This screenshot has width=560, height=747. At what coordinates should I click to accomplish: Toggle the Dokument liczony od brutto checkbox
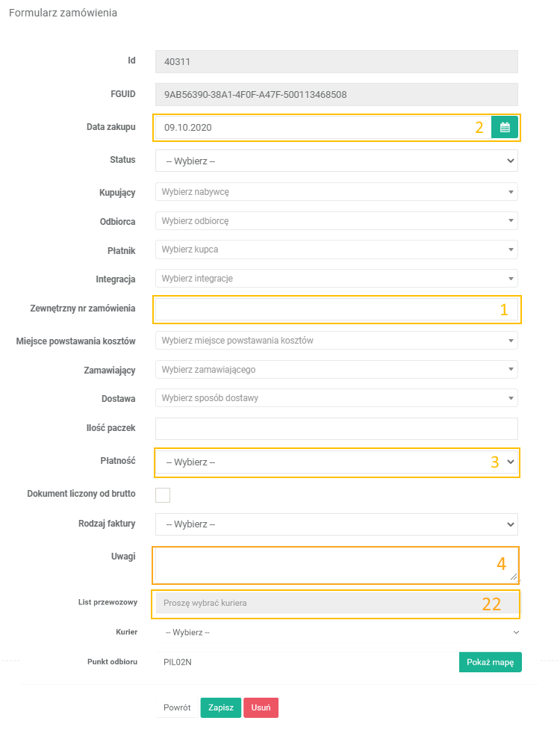[163, 495]
